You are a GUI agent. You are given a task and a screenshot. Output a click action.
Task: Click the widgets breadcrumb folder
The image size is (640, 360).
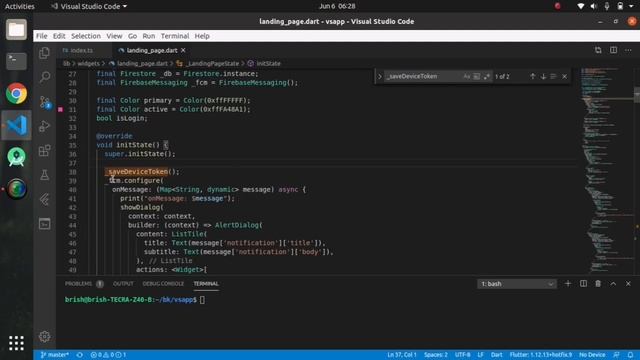[x=89, y=64]
